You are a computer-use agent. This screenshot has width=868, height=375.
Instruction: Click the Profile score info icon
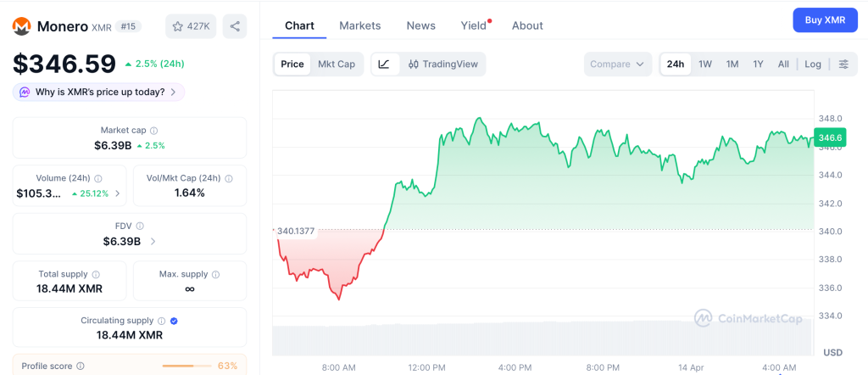click(x=81, y=366)
